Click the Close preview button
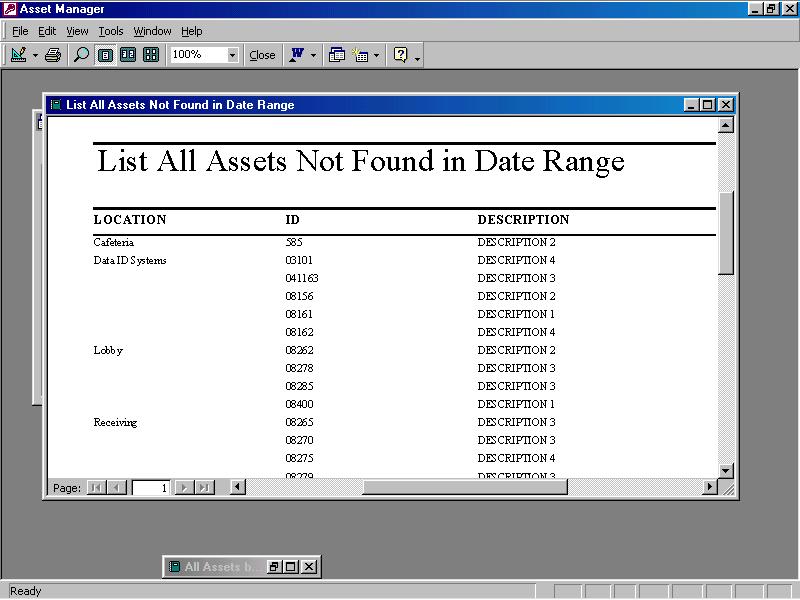 [262, 55]
